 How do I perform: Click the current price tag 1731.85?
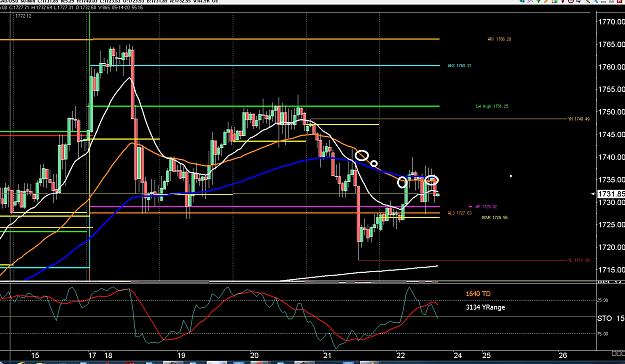(x=611, y=194)
